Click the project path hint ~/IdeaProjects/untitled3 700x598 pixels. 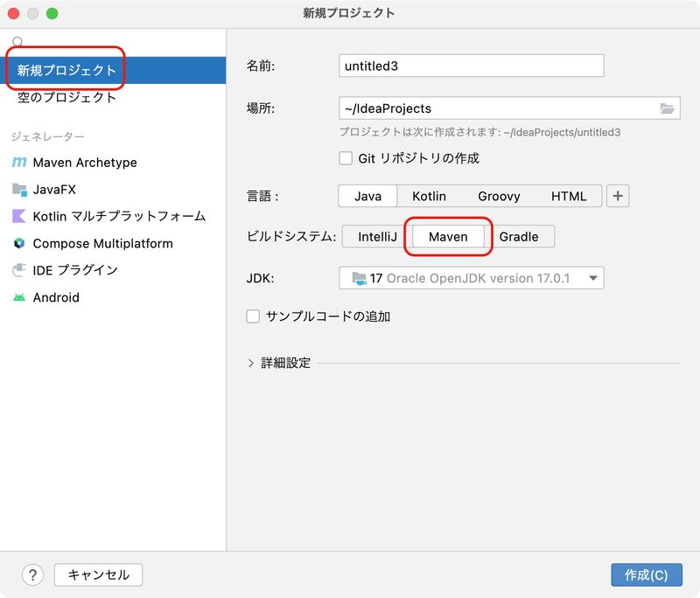(x=562, y=132)
